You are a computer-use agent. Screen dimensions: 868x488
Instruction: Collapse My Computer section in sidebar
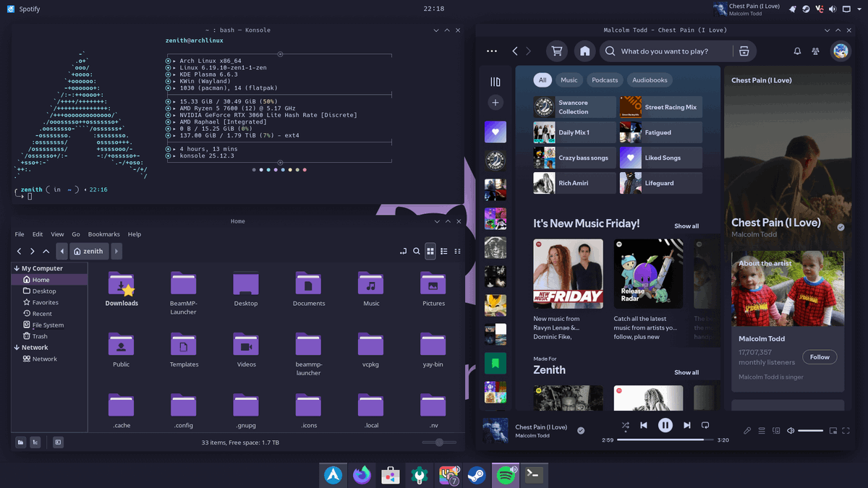coord(17,268)
